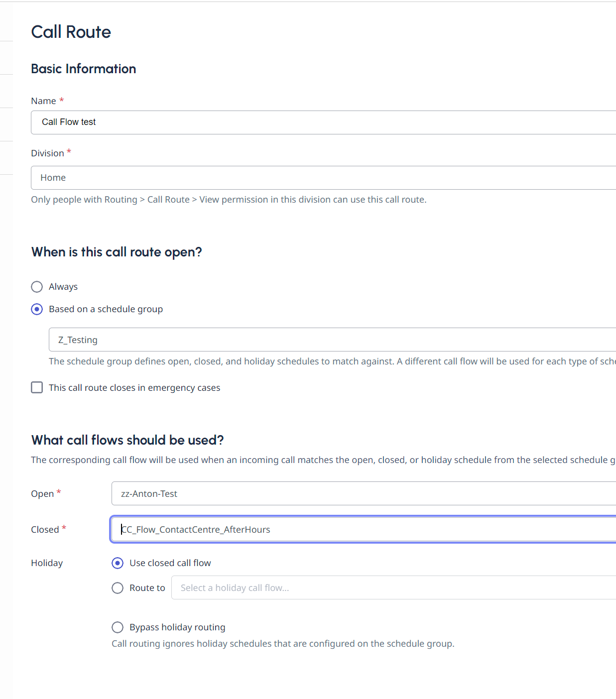Screen dimensions: 616x699
Task: Click the Basic Information section heading
Action: coord(83,69)
